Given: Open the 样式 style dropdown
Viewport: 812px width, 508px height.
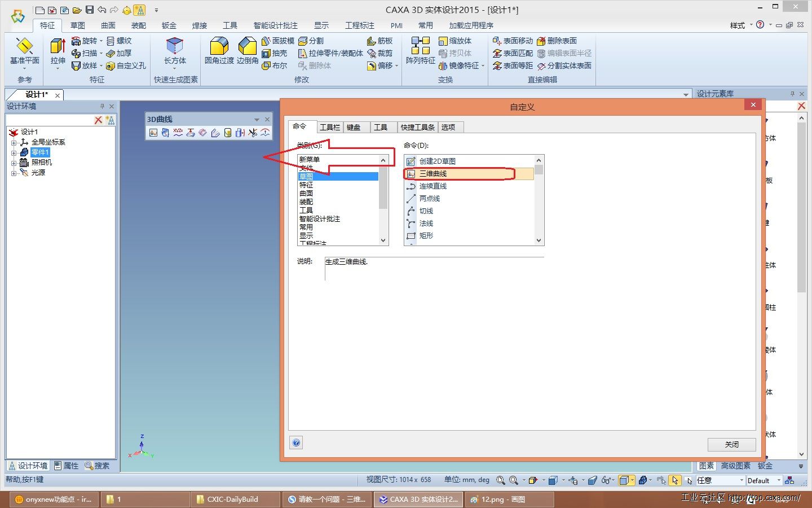Looking at the screenshot, I should [741, 25].
